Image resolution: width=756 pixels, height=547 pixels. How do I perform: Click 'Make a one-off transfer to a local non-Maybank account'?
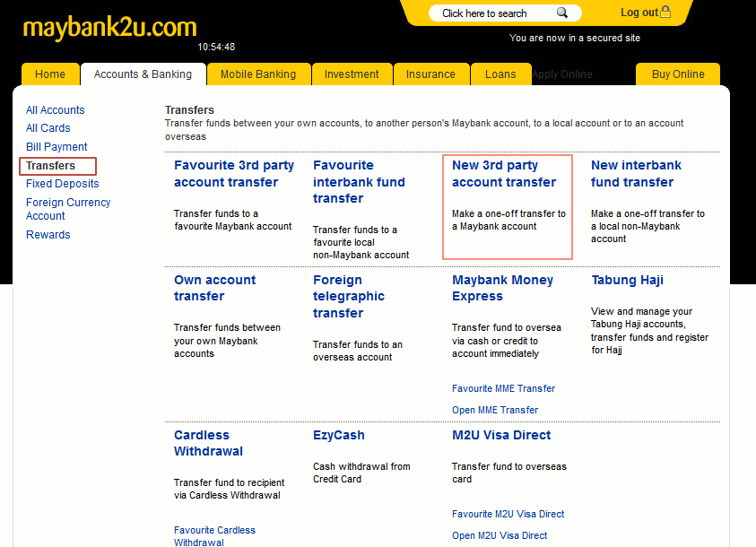pos(647,227)
